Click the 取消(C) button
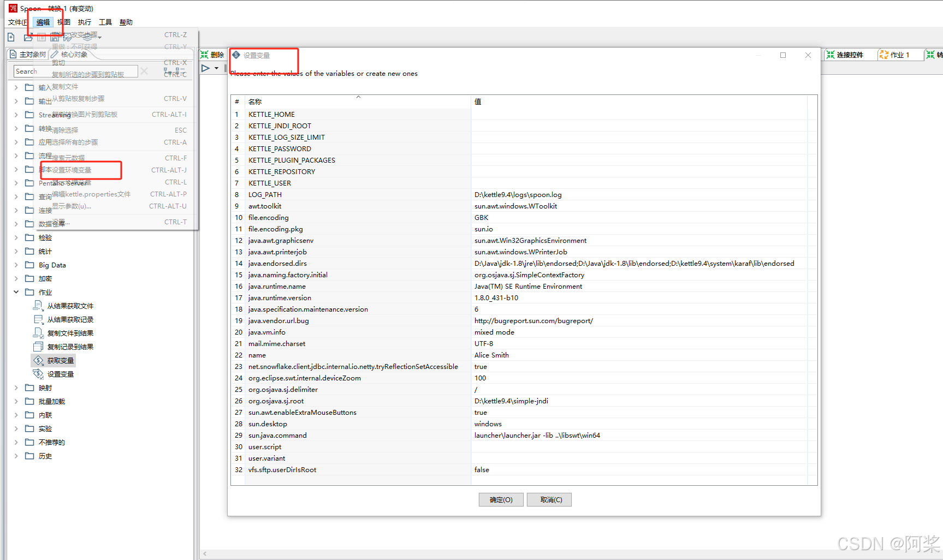The width and height of the screenshot is (943, 560). (549, 500)
